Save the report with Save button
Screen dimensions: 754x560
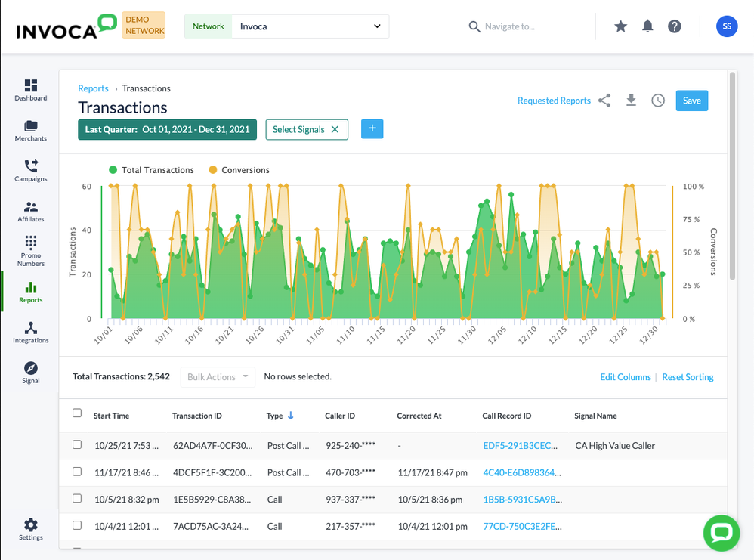[x=691, y=101]
